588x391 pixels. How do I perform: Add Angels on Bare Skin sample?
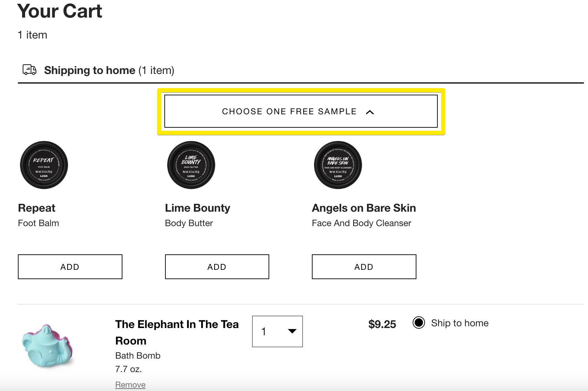point(364,267)
